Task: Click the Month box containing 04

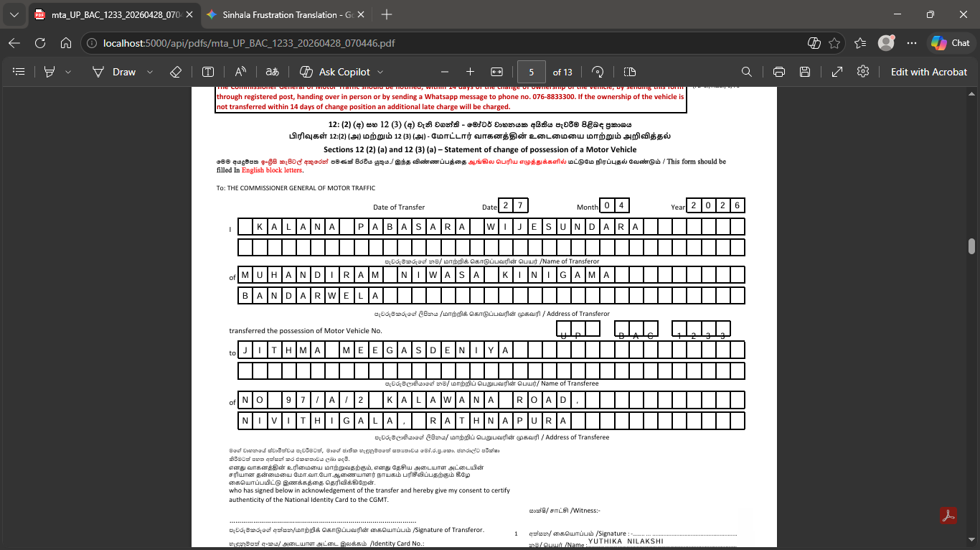Action: click(614, 205)
